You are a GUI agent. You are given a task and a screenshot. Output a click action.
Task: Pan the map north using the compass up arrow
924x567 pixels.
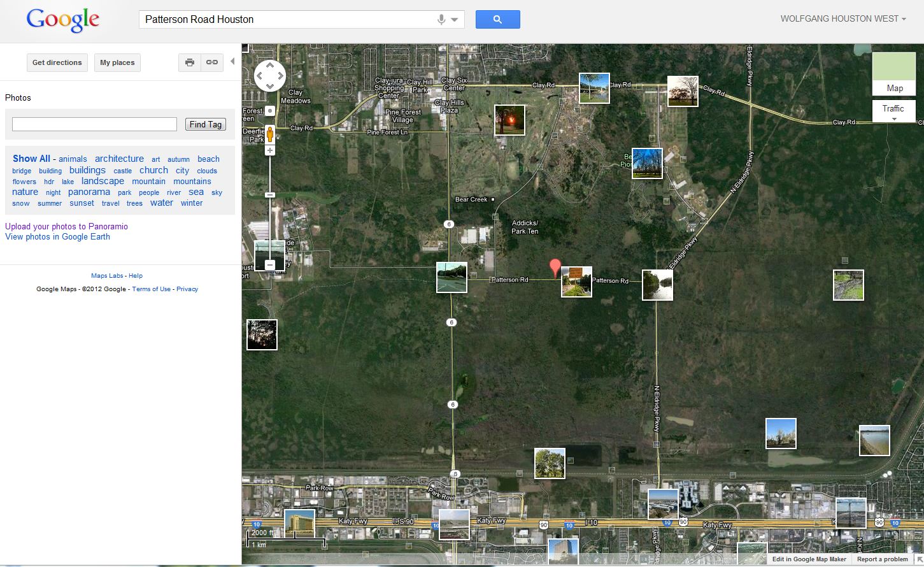[x=269, y=65]
